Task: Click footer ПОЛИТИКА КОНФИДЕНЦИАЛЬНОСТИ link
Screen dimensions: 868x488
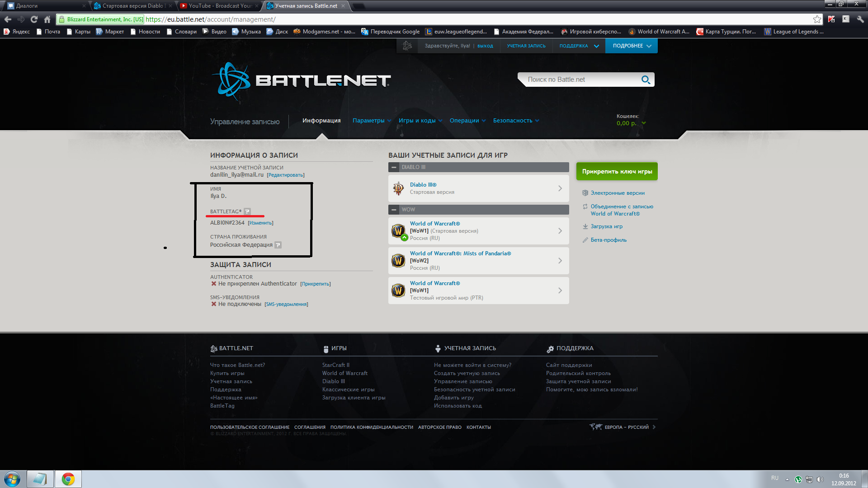Action: pyautogui.click(x=372, y=427)
